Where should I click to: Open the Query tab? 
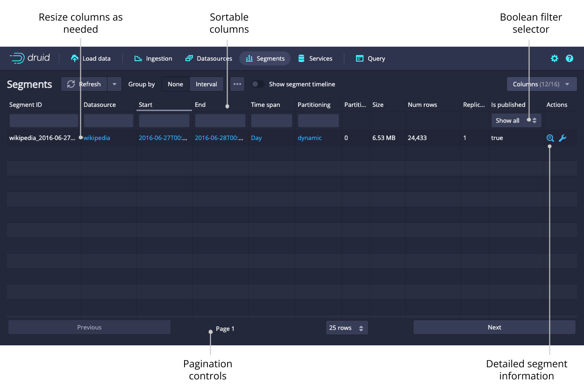(370, 58)
